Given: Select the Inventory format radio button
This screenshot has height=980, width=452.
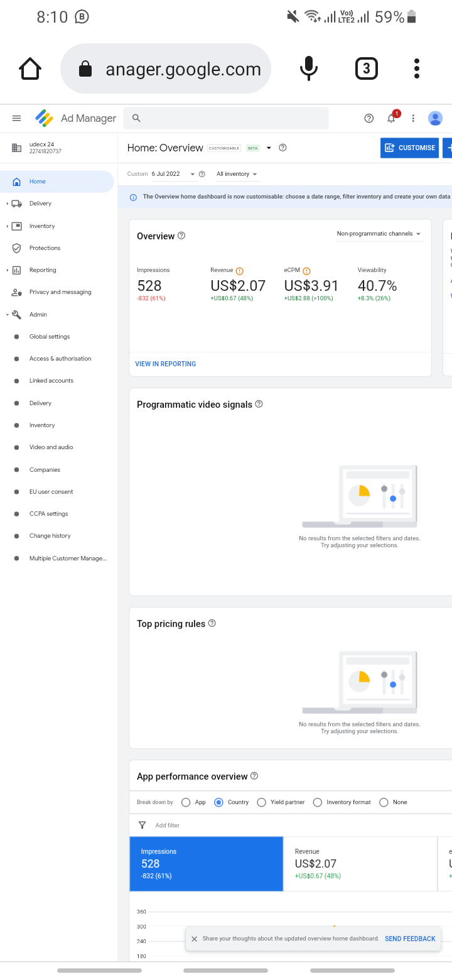Looking at the screenshot, I should pos(318,802).
